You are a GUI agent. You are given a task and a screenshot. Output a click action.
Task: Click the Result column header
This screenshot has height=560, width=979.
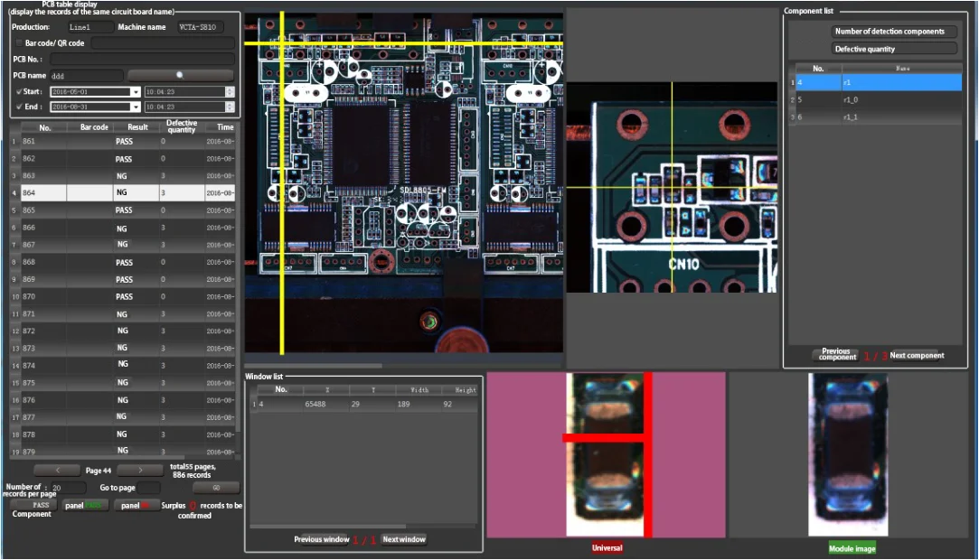click(x=137, y=127)
